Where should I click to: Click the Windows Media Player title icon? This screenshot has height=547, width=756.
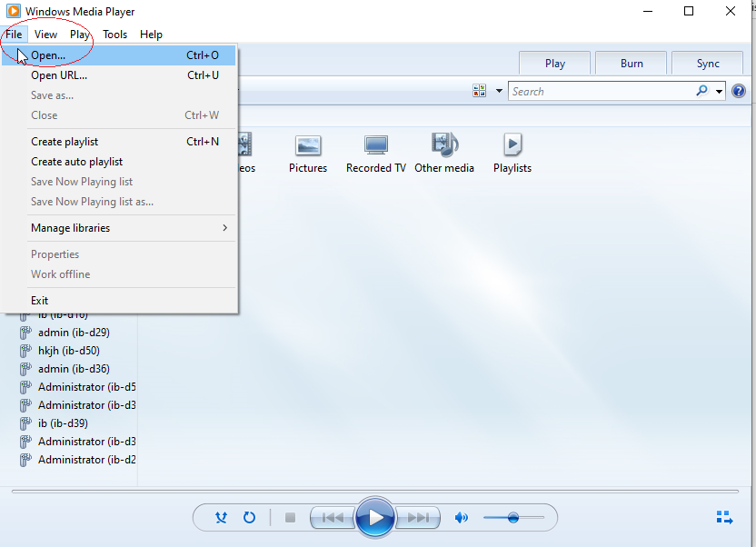(x=14, y=11)
